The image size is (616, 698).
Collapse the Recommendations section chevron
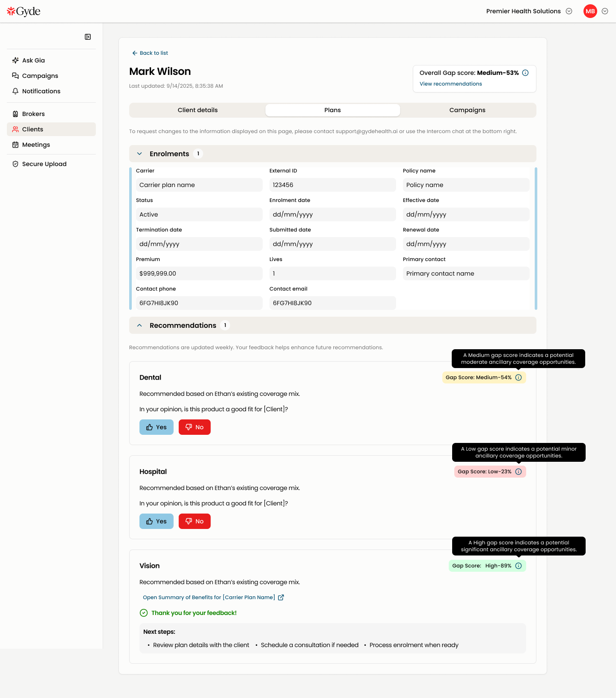click(x=139, y=325)
